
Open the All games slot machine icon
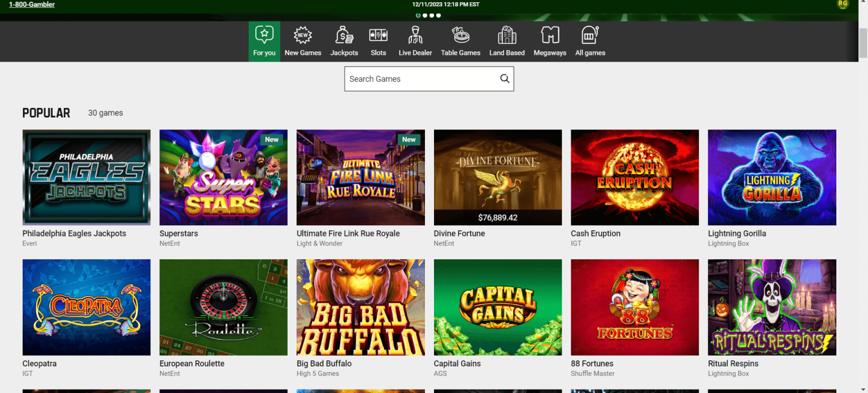[x=590, y=36]
